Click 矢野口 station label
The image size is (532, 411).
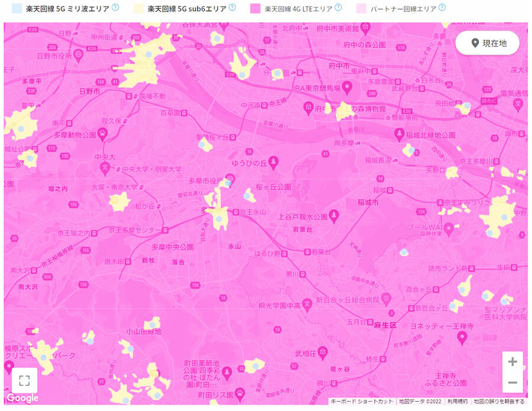[435, 169]
